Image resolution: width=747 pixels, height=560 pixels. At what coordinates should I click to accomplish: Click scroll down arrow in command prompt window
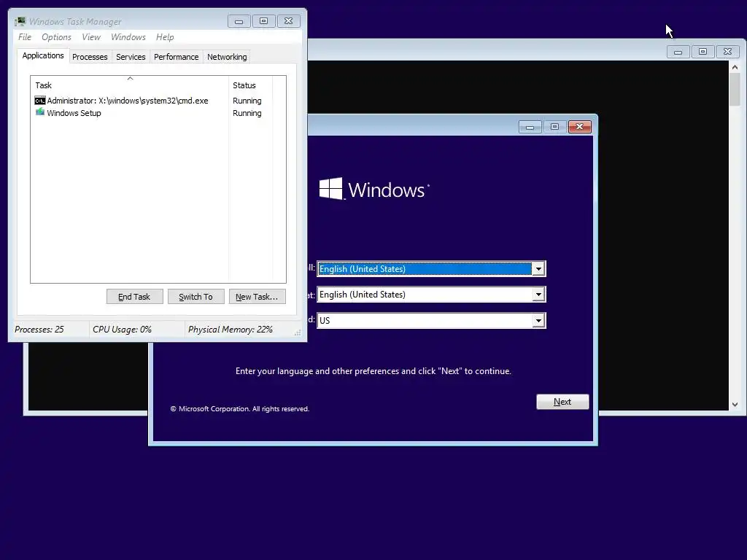[x=735, y=404]
